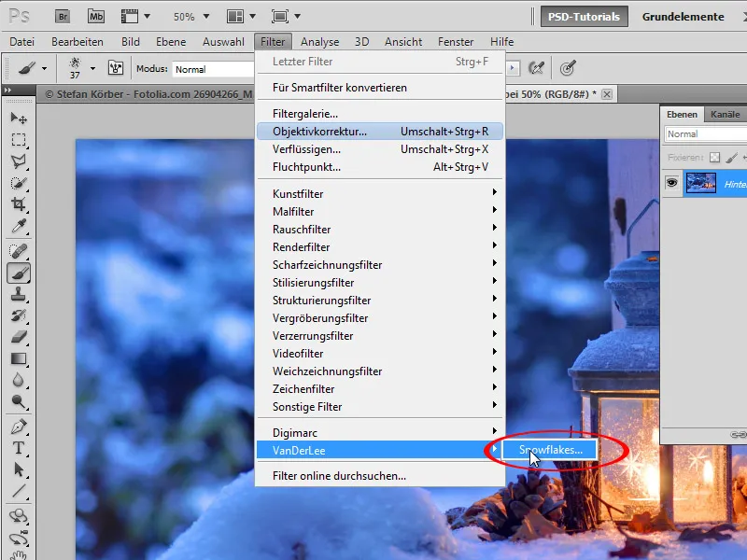
Task: Toggle the airbrush mode in options bar
Action: pyautogui.click(x=537, y=68)
